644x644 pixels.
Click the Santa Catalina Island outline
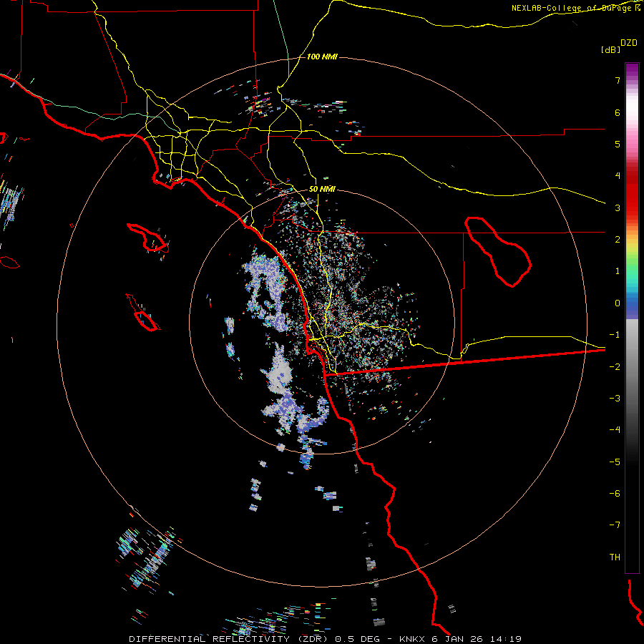point(147,238)
